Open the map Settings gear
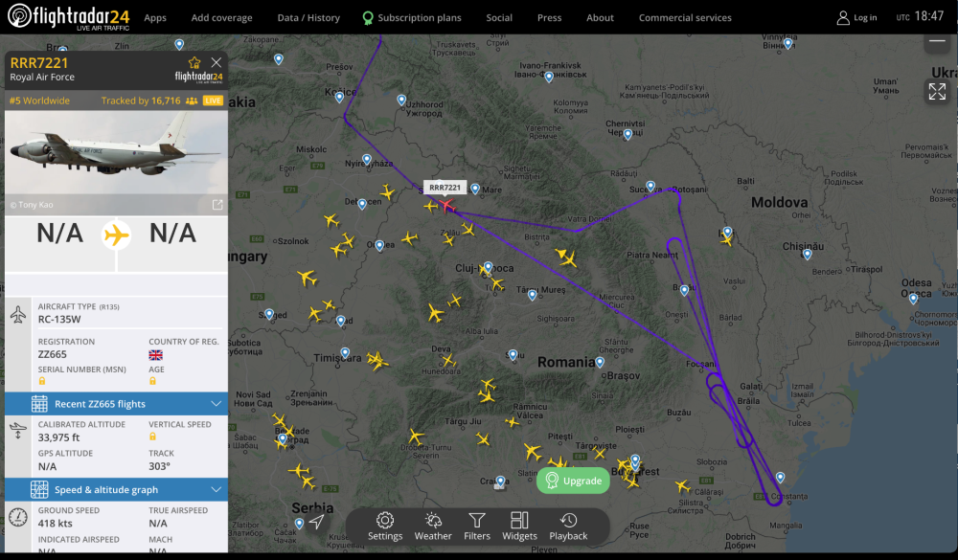 point(385,526)
